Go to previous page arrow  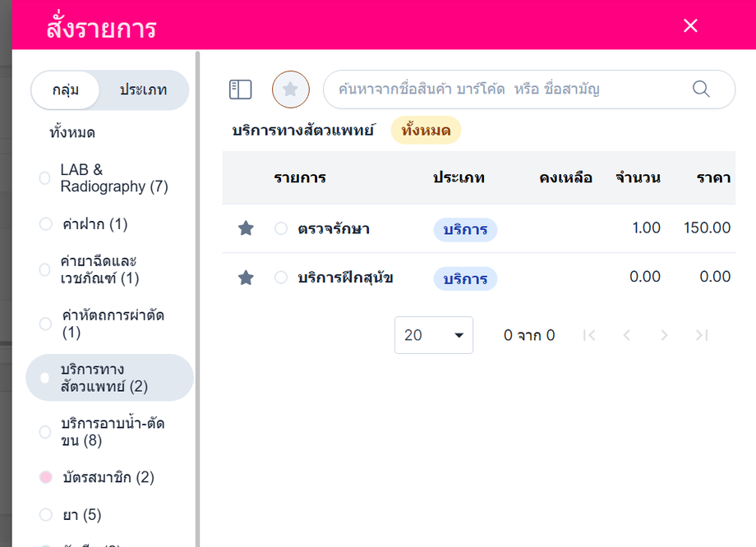pyautogui.click(x=627, y=335)
